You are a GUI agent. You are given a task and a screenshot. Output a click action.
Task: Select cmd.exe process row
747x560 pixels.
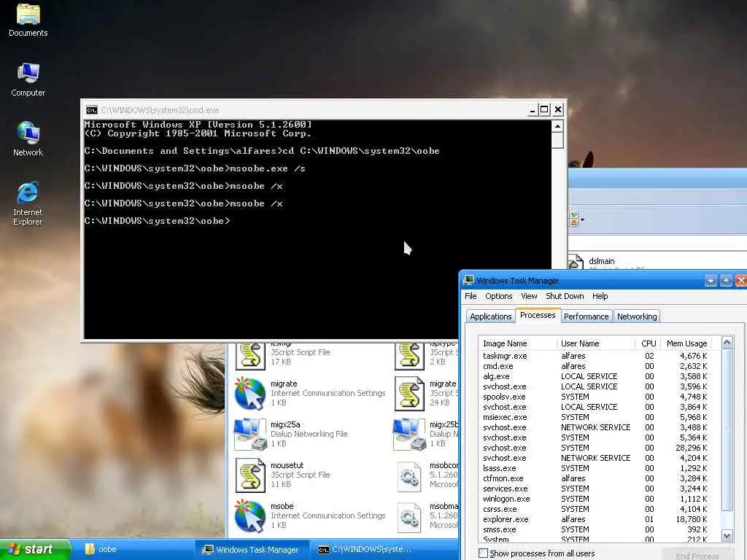(595, 366)
